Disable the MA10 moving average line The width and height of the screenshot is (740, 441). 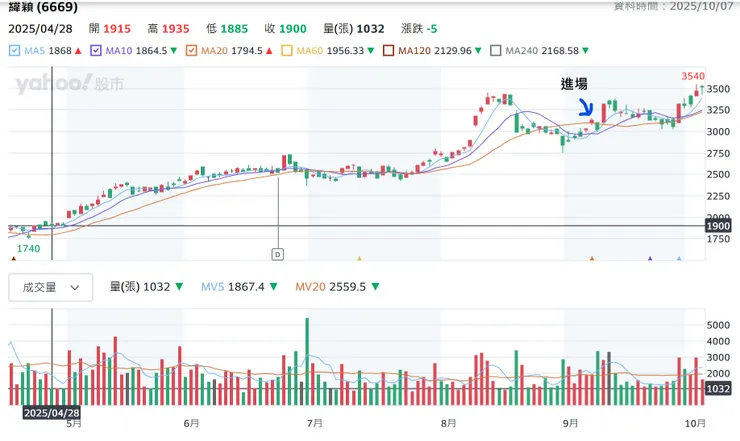click(95, 50)
